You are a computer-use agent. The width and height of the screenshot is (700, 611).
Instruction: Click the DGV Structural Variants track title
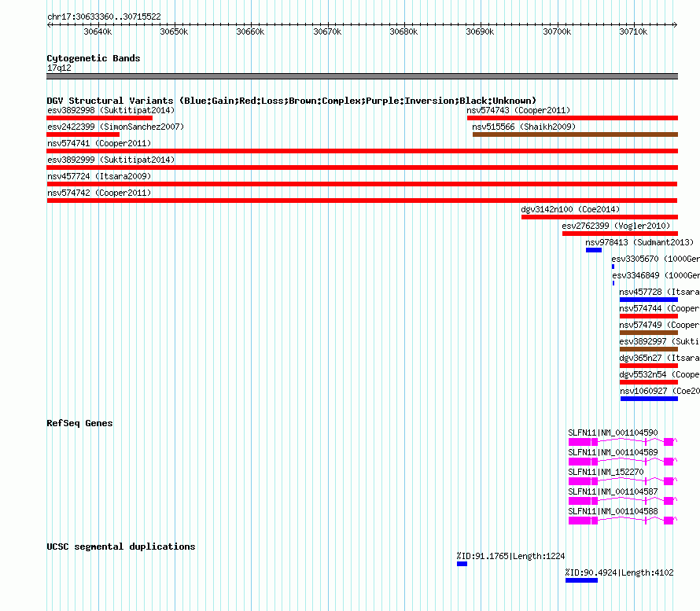pyautogui.click(x=291, y=101)
